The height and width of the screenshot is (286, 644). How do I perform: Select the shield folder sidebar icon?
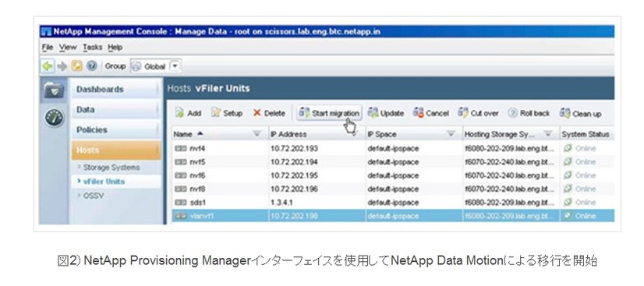[x=55, y=91]
